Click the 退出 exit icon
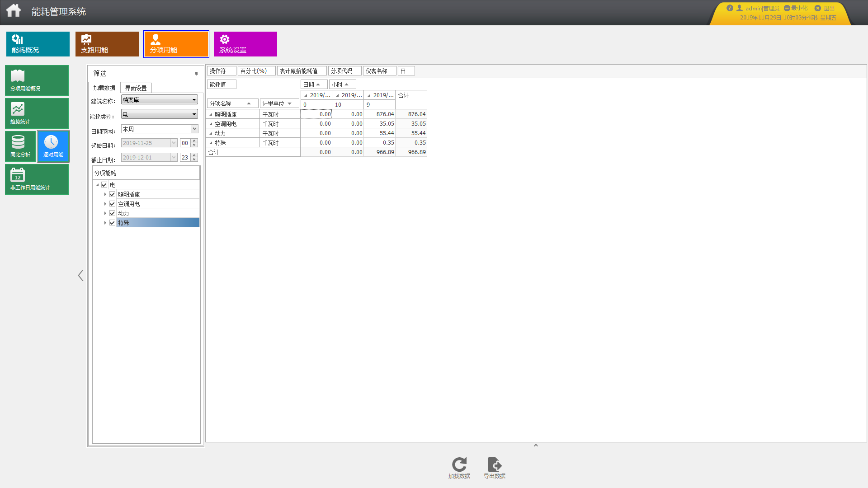This screenshot has height=488, width=868. coord(817,8)
